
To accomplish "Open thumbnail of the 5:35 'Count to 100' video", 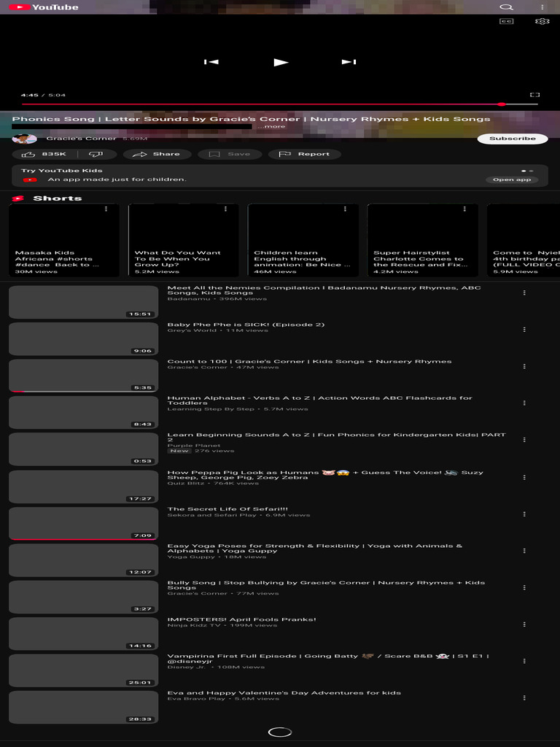I will click(83, 376).
